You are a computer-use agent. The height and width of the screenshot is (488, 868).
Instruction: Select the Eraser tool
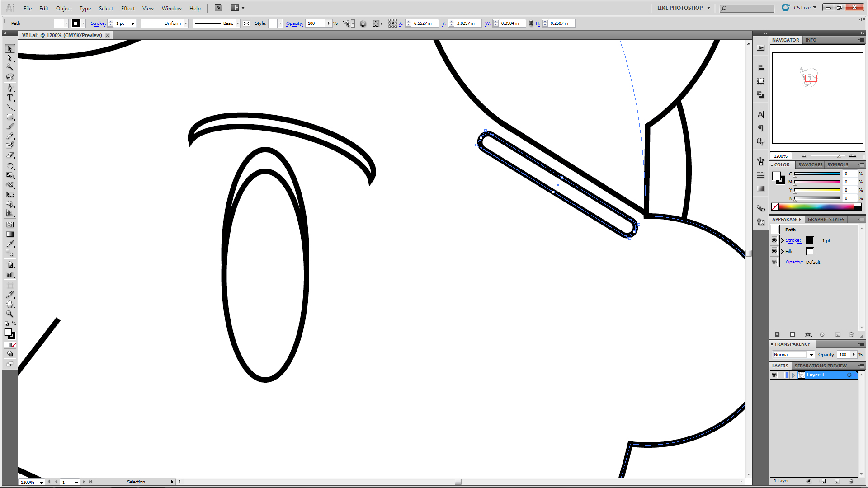click(10, 155)
